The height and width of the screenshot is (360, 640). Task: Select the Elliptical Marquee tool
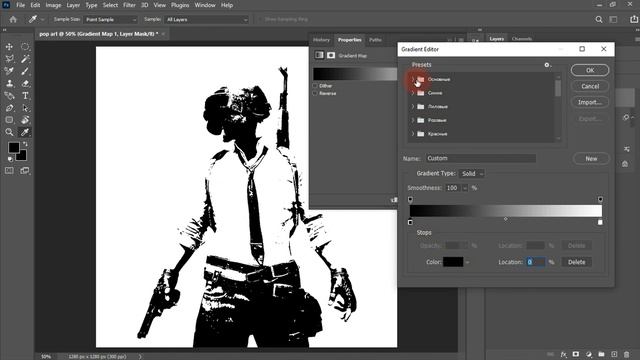[x=25, y=47]
